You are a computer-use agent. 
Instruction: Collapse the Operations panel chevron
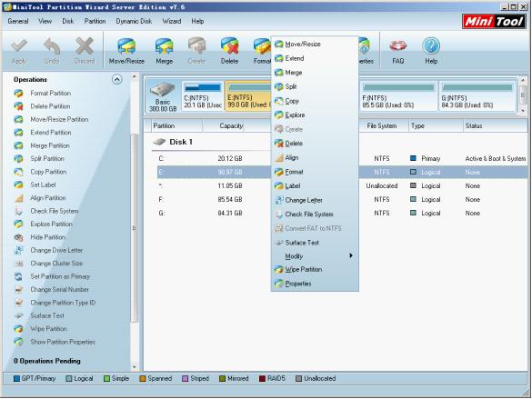pyautogui.click(x=116, y=80)
